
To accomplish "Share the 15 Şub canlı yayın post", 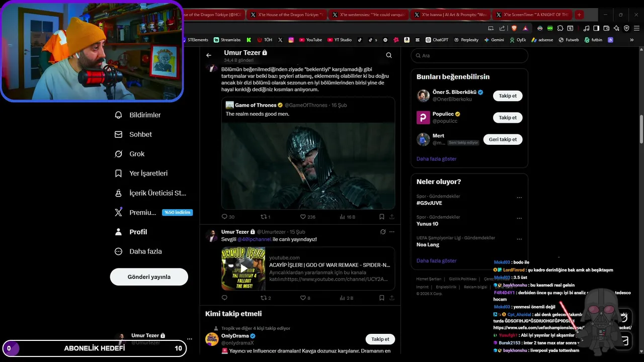I will (x=392, y=298).
